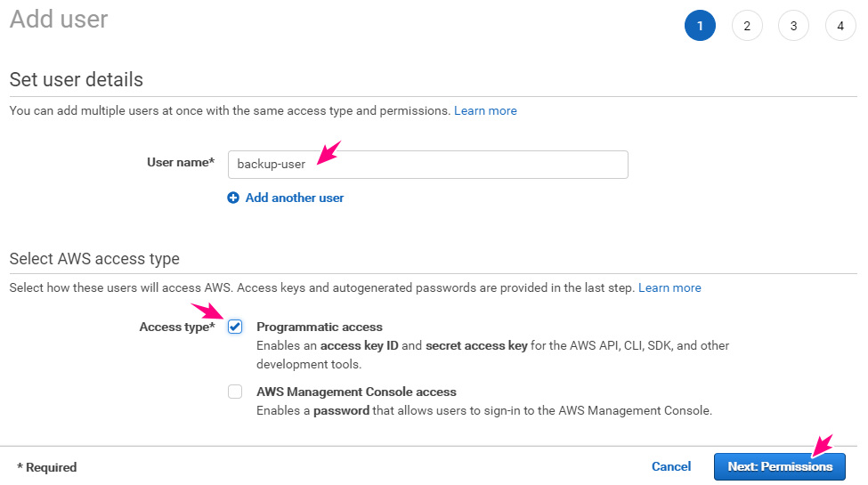
Task: Click the Programmatic access label text
Action: click(x=320, y=327)
